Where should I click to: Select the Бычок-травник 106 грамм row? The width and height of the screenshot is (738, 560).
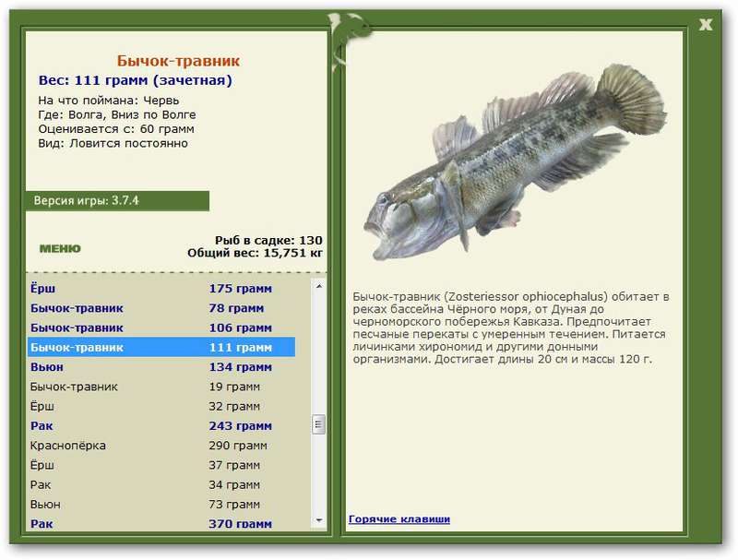(161, 328)
